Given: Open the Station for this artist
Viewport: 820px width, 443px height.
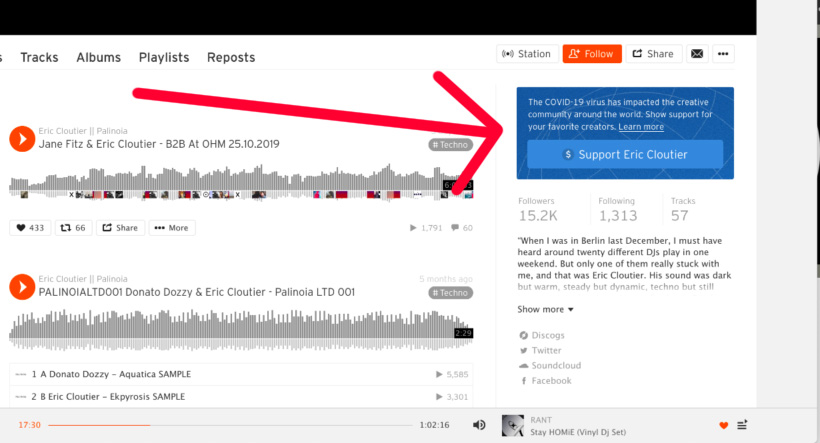Looking at the screenshot, I should point(527,54).
